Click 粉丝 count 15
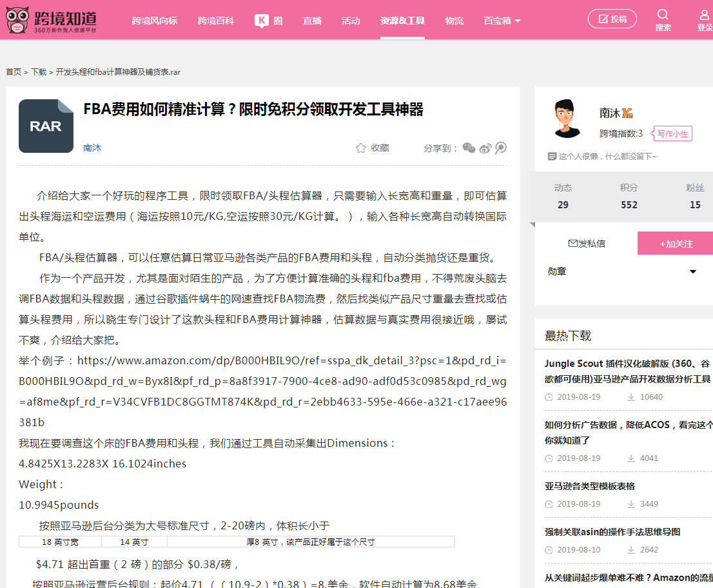Viewport: 713px width, 588px height. [x=695, y=204]
